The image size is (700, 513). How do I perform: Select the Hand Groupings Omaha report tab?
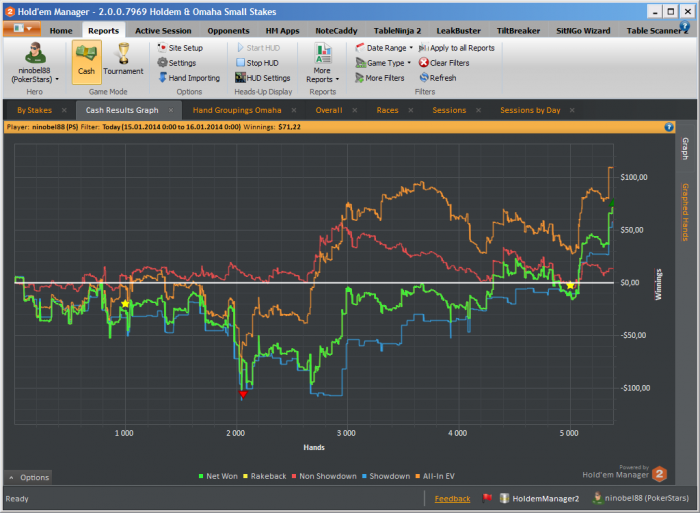[x=237, y=110]
